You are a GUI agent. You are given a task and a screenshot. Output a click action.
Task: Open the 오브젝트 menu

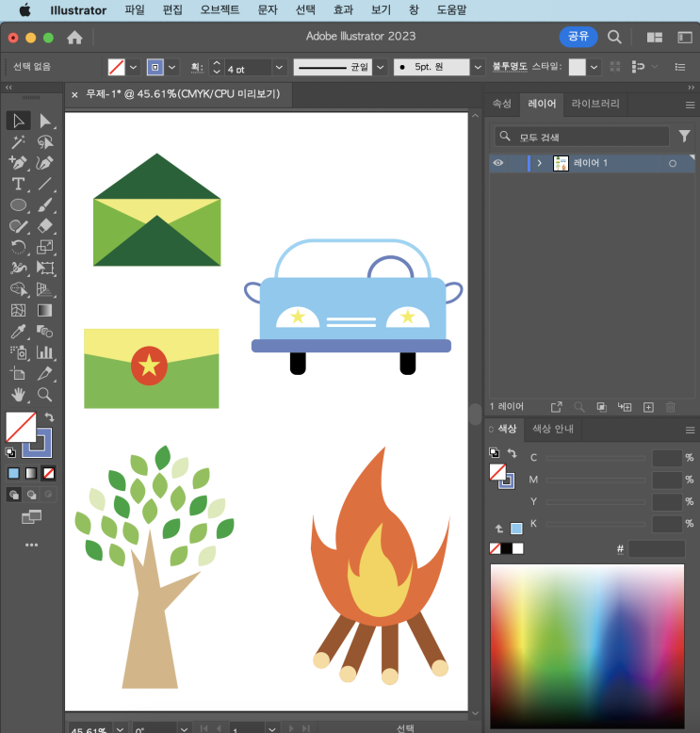click(x=220, y=10)
